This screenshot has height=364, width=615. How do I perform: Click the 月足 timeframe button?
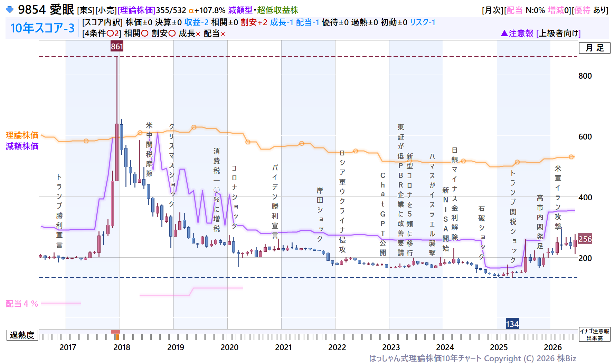[595, 48]
